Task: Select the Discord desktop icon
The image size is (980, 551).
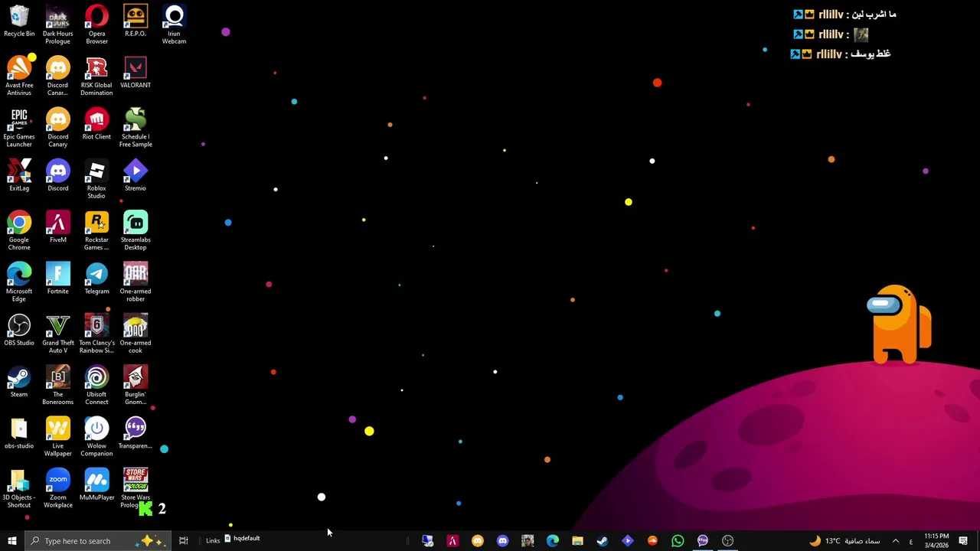Action: point(57,176)
